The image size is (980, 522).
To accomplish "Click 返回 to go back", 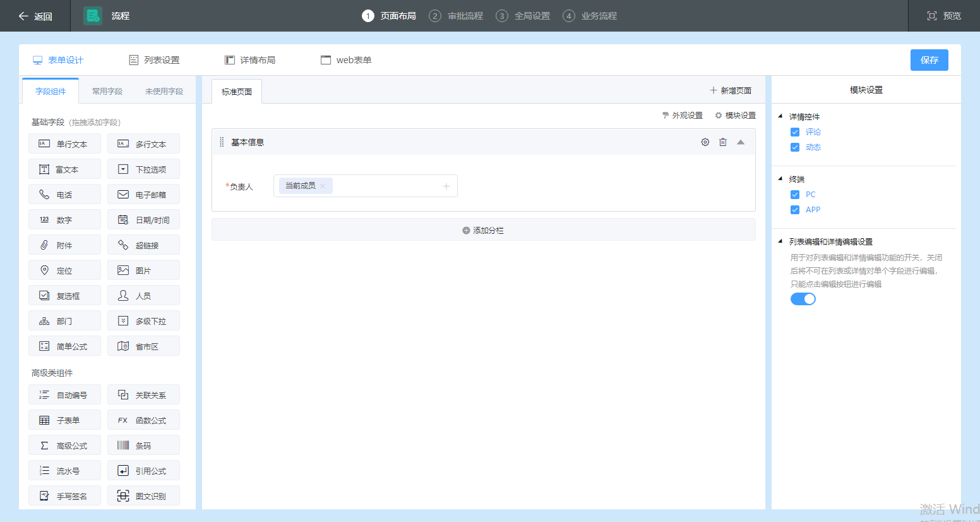I will 35,16.
